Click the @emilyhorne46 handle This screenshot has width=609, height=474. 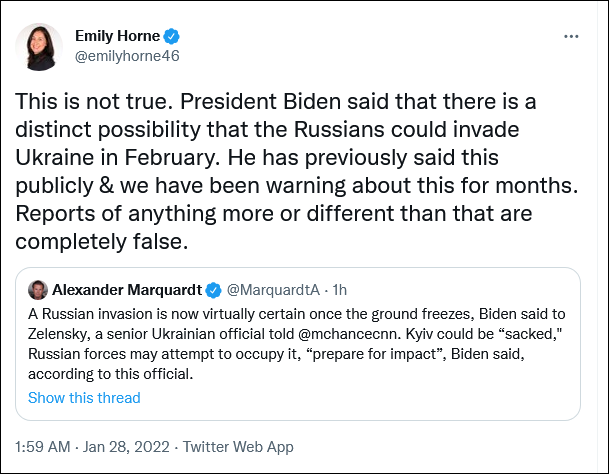pos(127,56)
